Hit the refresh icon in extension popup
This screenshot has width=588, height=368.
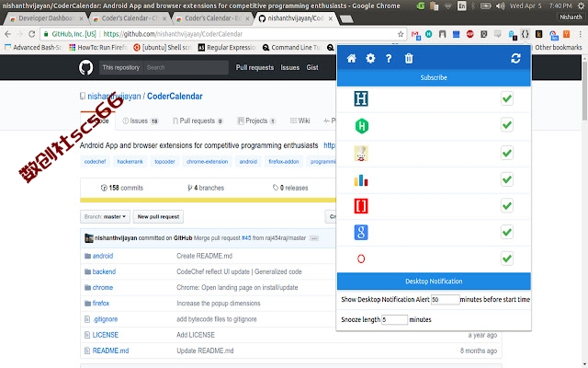tap(515, 58)
